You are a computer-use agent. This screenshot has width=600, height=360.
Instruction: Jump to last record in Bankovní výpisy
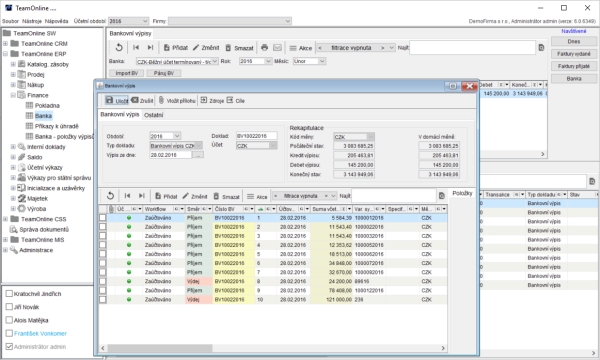[x=150, y=47]
